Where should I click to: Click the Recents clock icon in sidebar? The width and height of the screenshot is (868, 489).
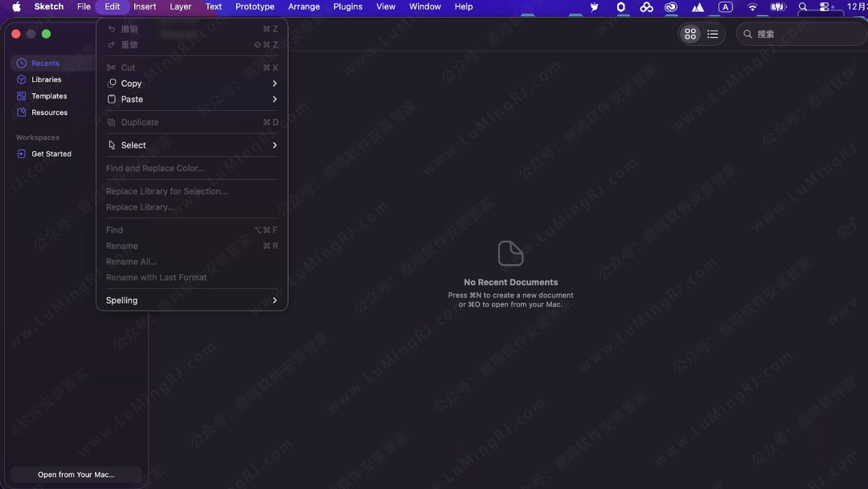(x=22, y=63)
